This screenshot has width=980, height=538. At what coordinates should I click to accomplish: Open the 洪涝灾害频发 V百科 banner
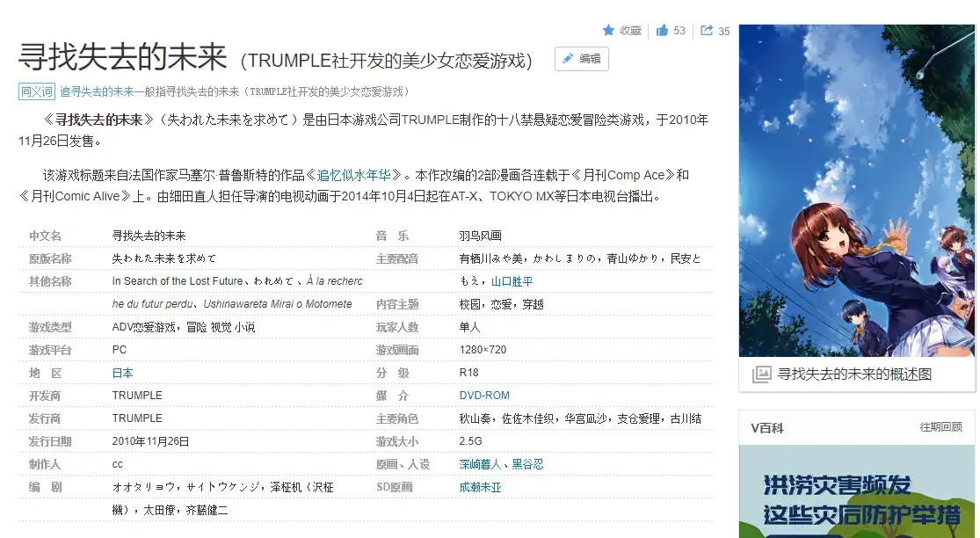point(856,491)
